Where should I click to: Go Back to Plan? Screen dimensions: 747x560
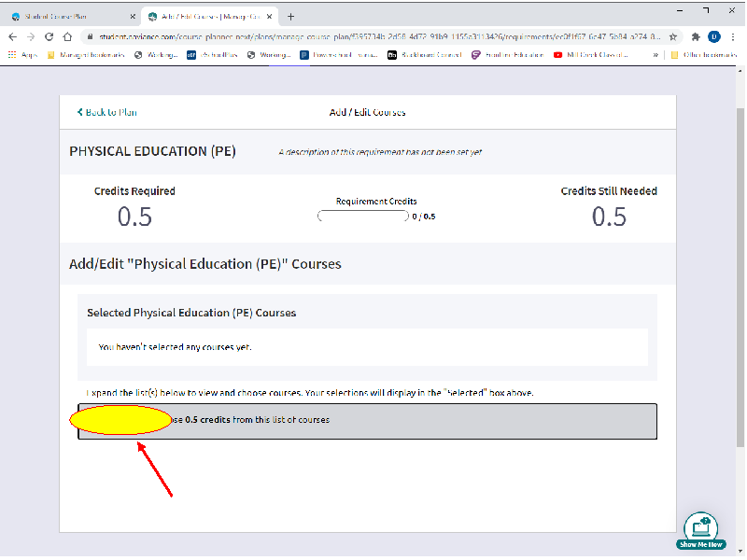(x=107, y=112)
